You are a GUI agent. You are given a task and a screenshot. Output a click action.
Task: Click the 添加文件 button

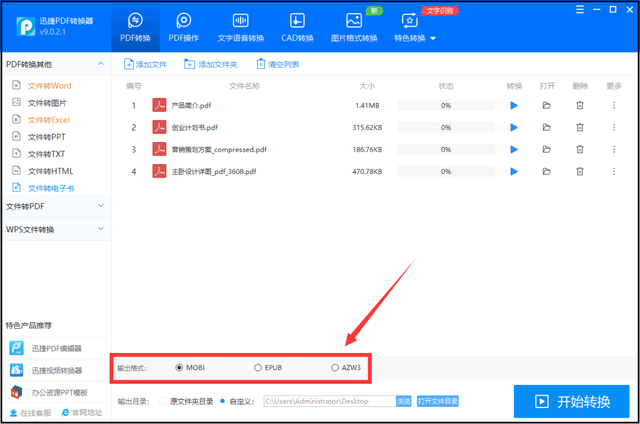[x=145, y=64]
